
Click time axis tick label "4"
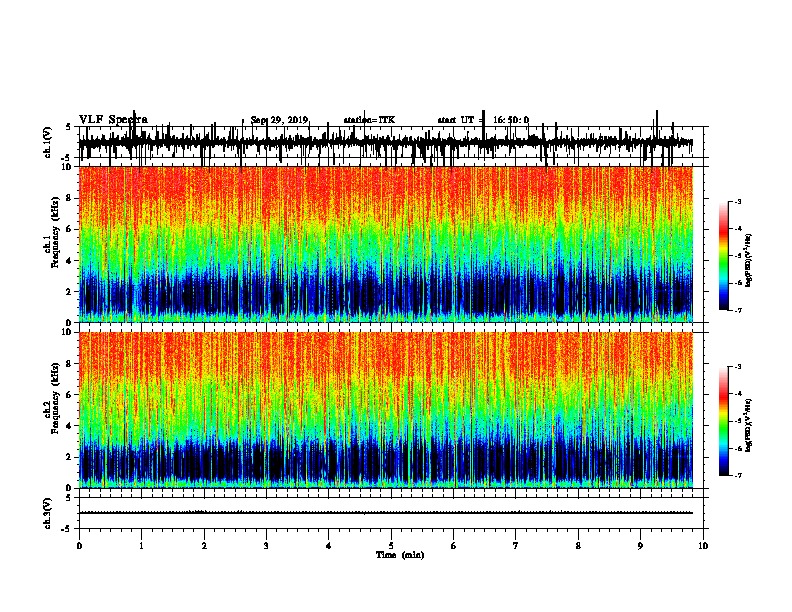pyautogui.click(x=329, y=546)
